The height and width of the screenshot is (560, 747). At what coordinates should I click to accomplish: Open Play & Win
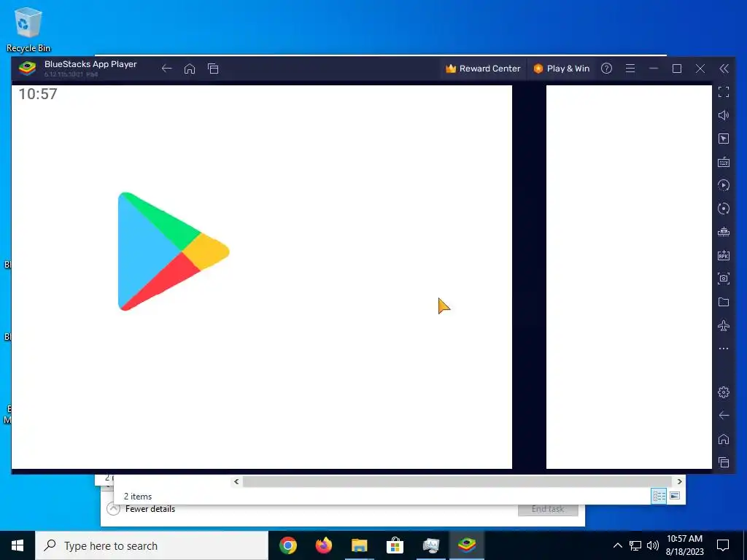pyautogui.click(x=561, y=69)
